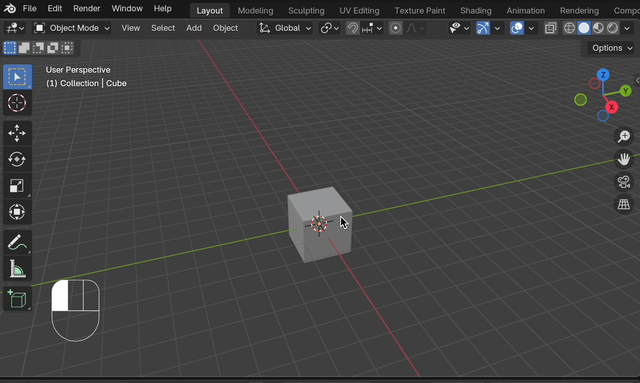640x383 pixels.
Task: Click the blue Z axis gizmo ball
Action: [603, 75]
